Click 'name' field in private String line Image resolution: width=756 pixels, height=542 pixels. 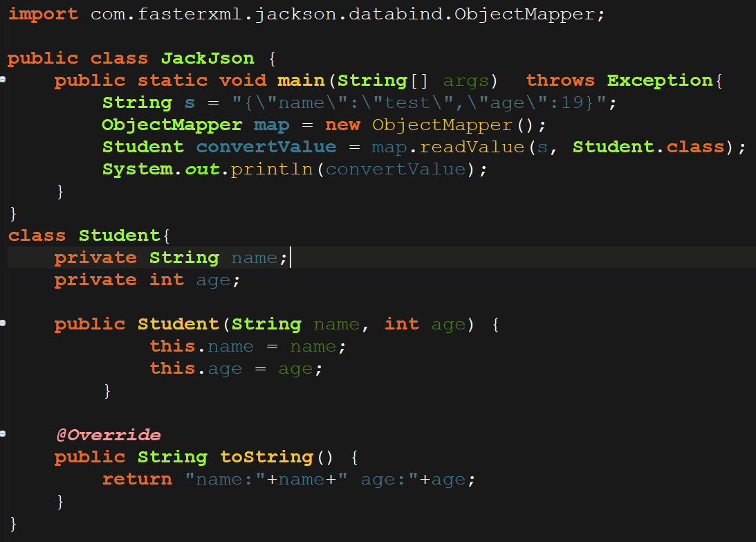pos(254,258)
